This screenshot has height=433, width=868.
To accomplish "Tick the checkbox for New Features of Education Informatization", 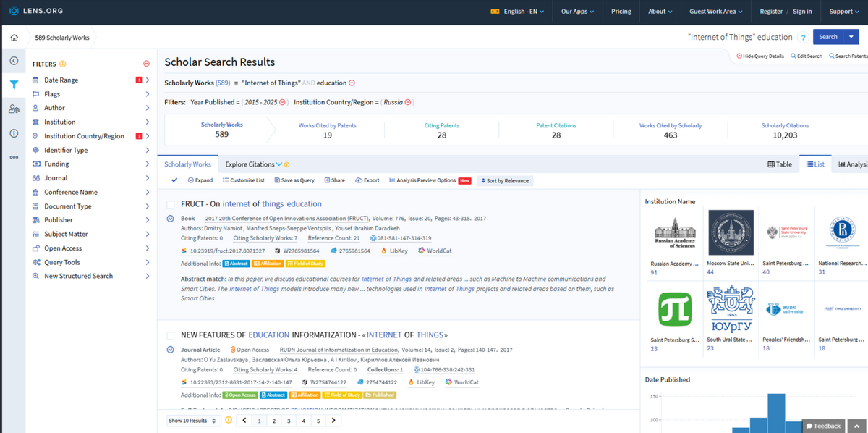I will [x=171, y=336].
